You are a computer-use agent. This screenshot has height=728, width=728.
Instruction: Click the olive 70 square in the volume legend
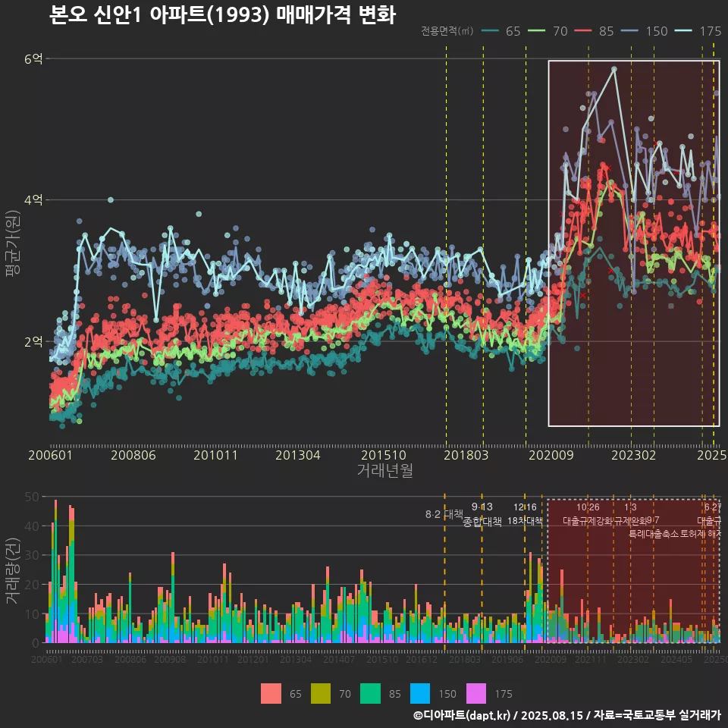pos(320,694)
